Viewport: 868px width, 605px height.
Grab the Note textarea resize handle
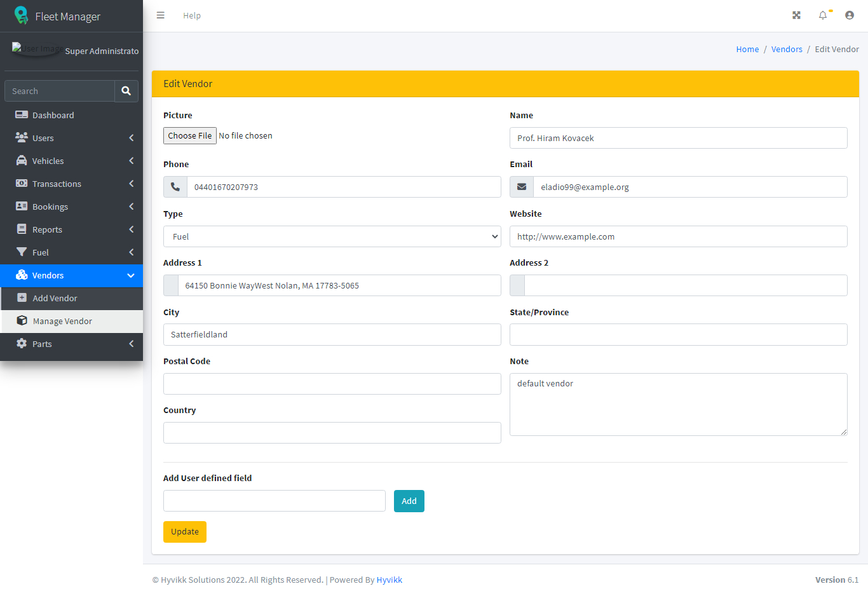pyautogui.click(x=843, y=432)
